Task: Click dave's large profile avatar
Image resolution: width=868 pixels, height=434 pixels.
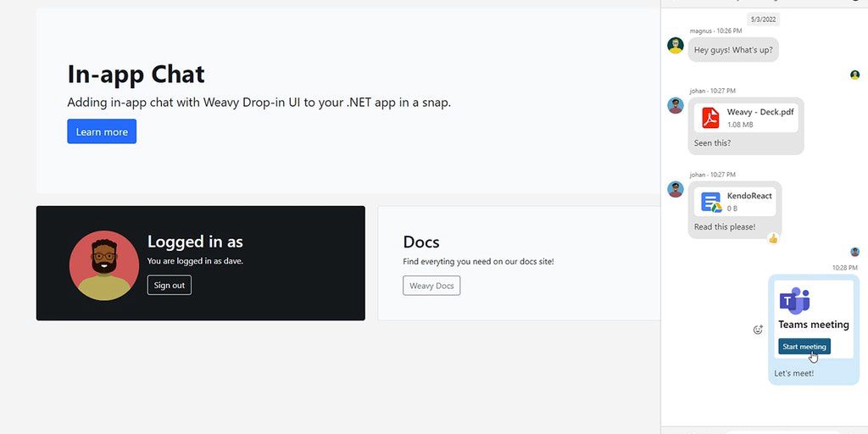Action: [x=104, y=265]
